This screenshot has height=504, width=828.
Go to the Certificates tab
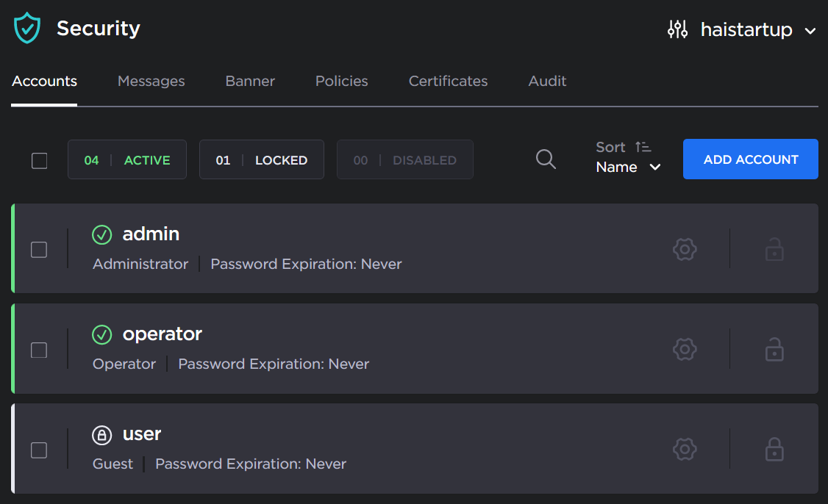[448, 82]
